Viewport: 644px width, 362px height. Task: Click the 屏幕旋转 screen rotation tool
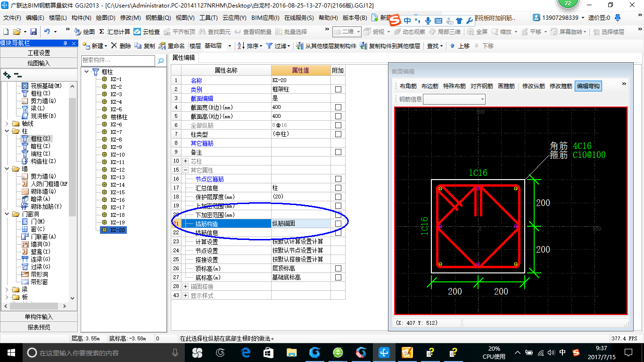pyautogui.click(x=568, y=32)
